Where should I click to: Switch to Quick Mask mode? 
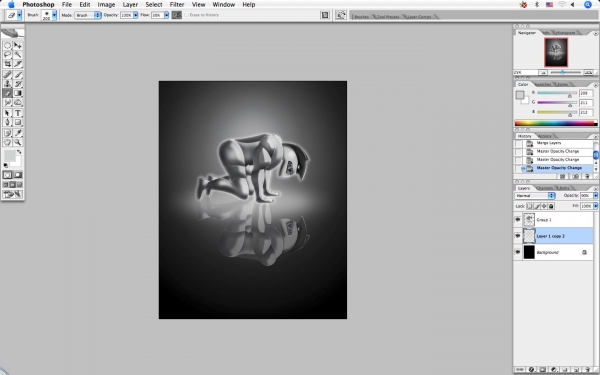pos(18,175)
